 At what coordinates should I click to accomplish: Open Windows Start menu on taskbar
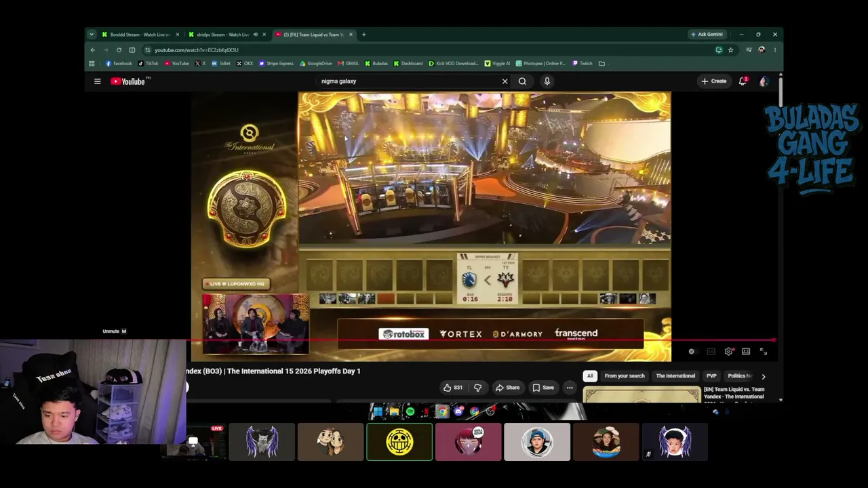pos(378,411)
